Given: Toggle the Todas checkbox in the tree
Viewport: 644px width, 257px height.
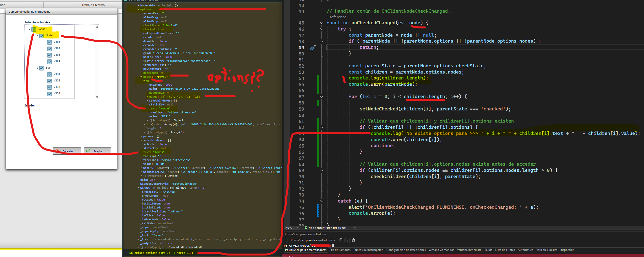Looking at the screenshot, I should (x=34, y=29).
